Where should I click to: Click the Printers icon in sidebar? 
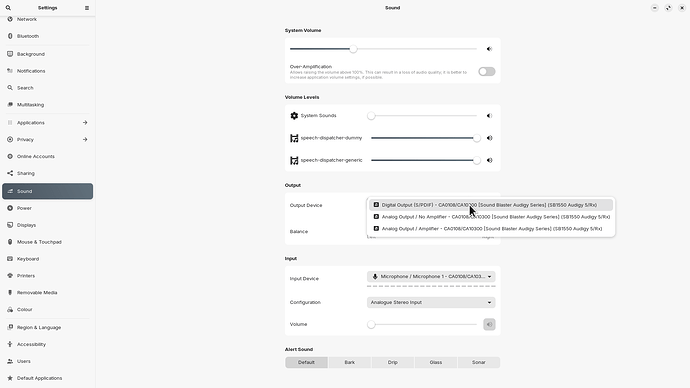(10, 275)
